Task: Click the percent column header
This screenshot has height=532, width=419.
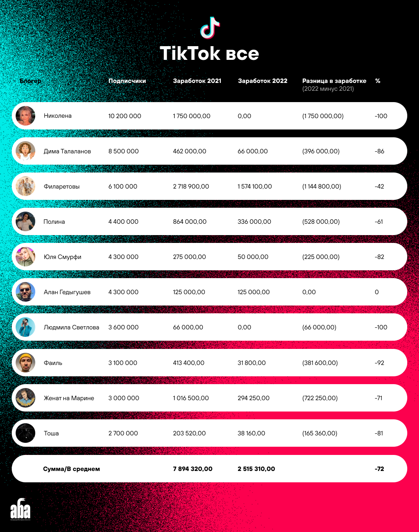Action: point(377,81)
